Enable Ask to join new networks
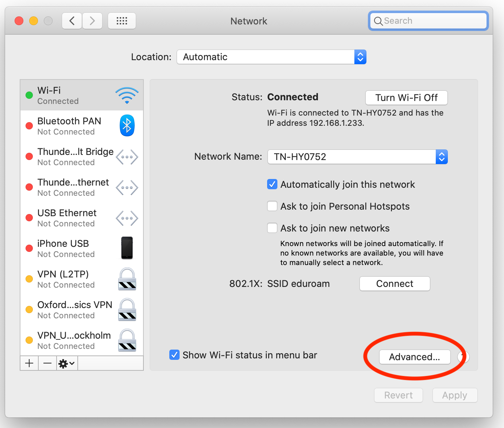The image size is (504, 428). 272,228
